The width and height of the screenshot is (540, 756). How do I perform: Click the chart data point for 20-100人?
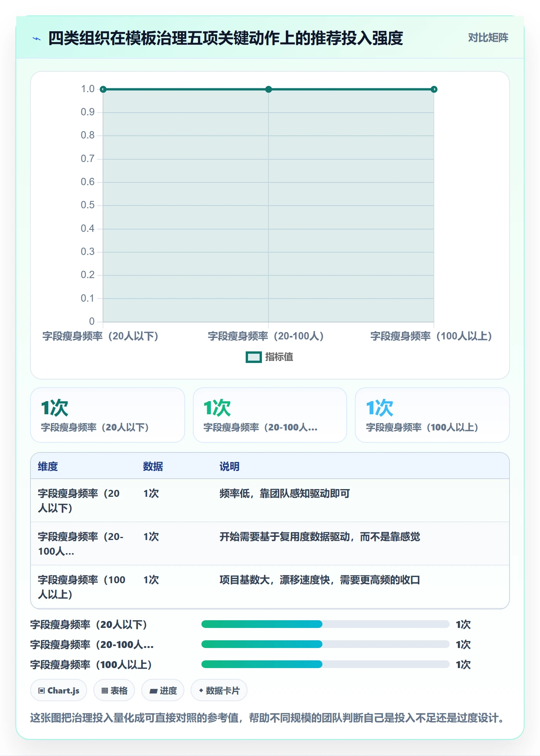pyautogui.click(x=268, y=89)
